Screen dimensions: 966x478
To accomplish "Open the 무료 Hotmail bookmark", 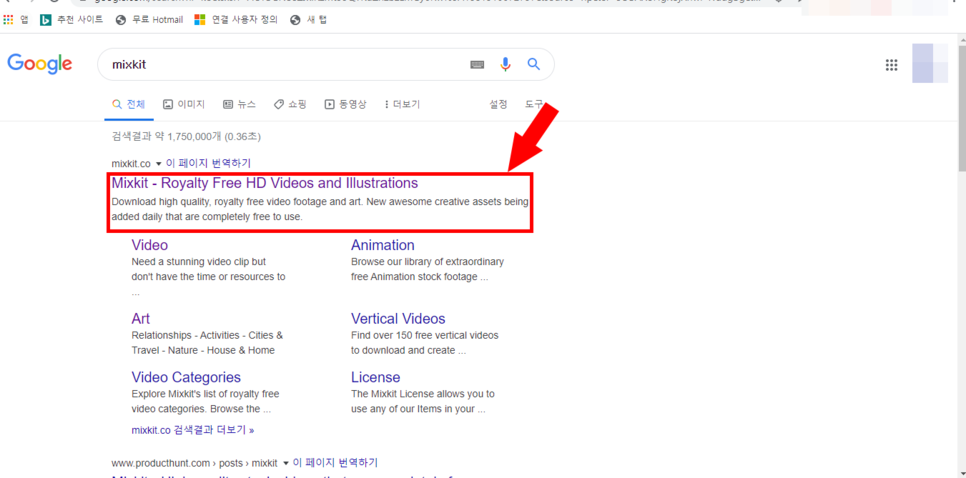I will pos(150,20).
